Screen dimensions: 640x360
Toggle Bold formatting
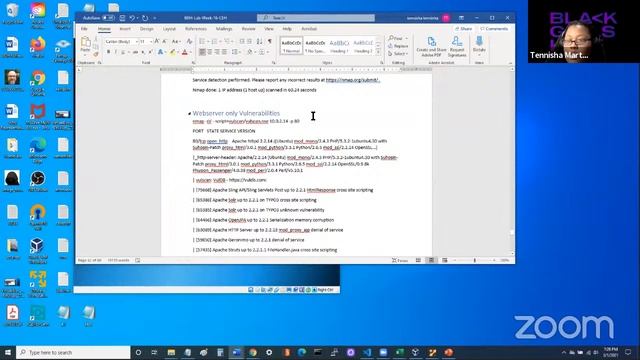point(108,52)
